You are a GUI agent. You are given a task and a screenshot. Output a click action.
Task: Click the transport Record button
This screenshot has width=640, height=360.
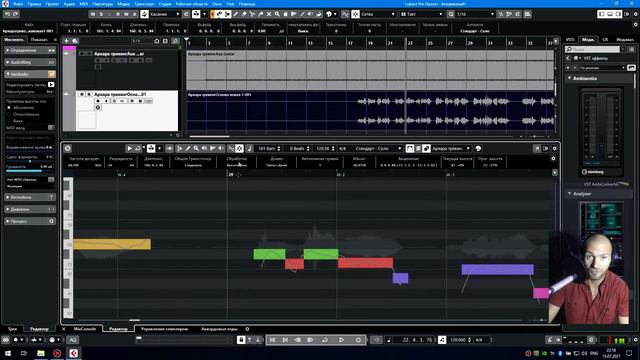coord(358,340)
